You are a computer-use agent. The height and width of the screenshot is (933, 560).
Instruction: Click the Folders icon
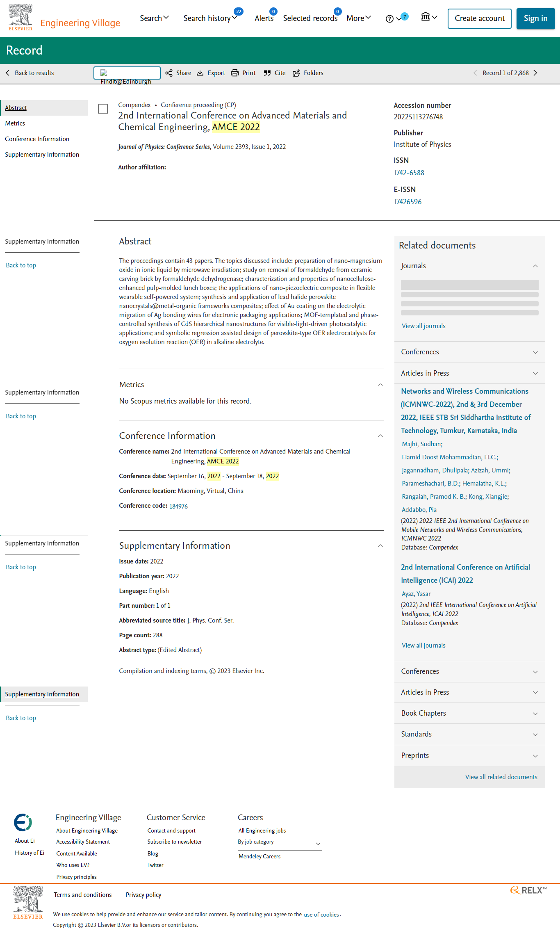click(296, 73)
